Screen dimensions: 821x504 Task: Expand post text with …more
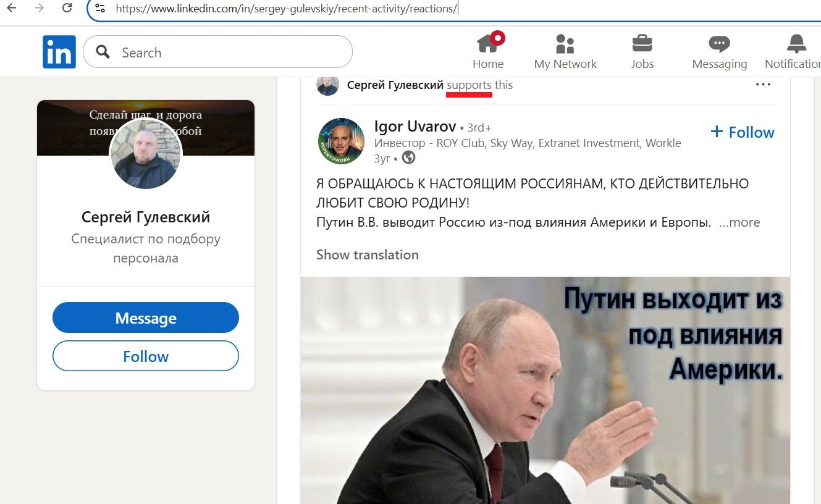pyautogui.click(x=739, y=222)
